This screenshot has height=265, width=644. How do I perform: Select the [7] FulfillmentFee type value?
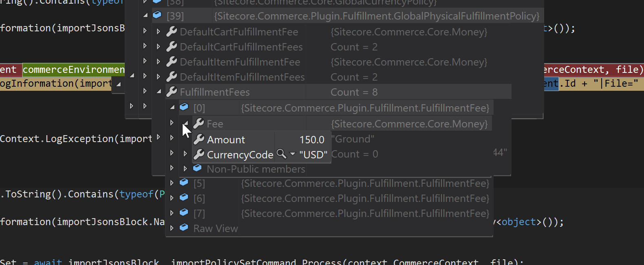coord(365,213)
